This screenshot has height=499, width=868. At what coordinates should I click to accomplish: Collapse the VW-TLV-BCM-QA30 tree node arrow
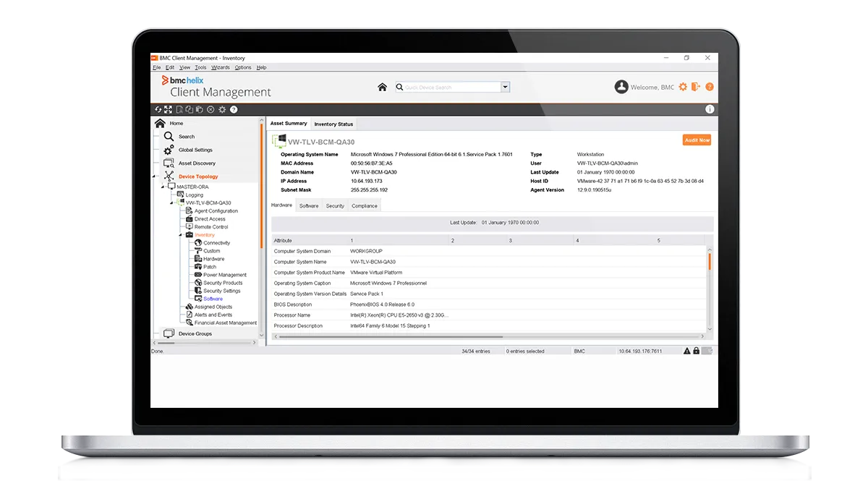172,203
